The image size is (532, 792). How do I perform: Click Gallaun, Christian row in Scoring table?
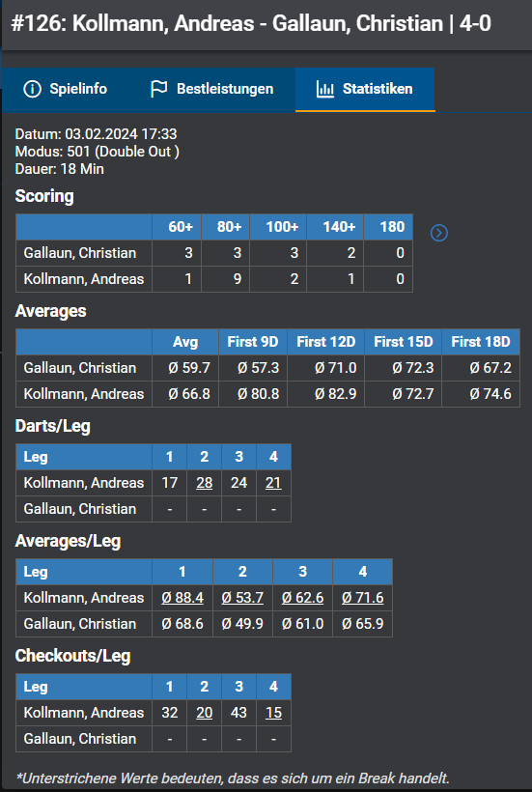click(x=214, y=252)
